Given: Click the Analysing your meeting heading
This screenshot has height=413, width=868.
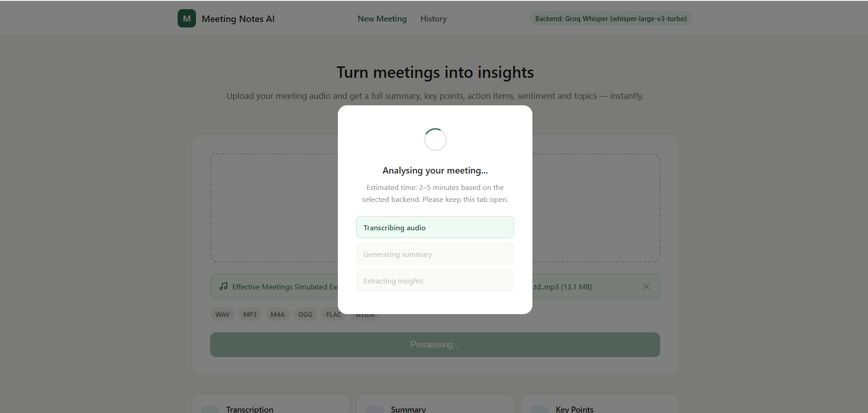Looking at the screenshot, I should pyautogui.click(x=435, y=170).
